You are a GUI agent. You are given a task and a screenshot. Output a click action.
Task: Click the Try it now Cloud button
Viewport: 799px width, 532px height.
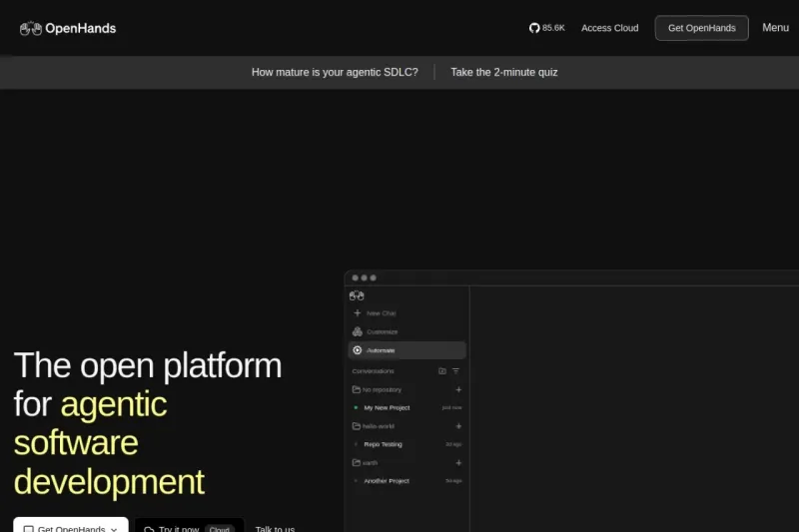click(x=189, y=526)
